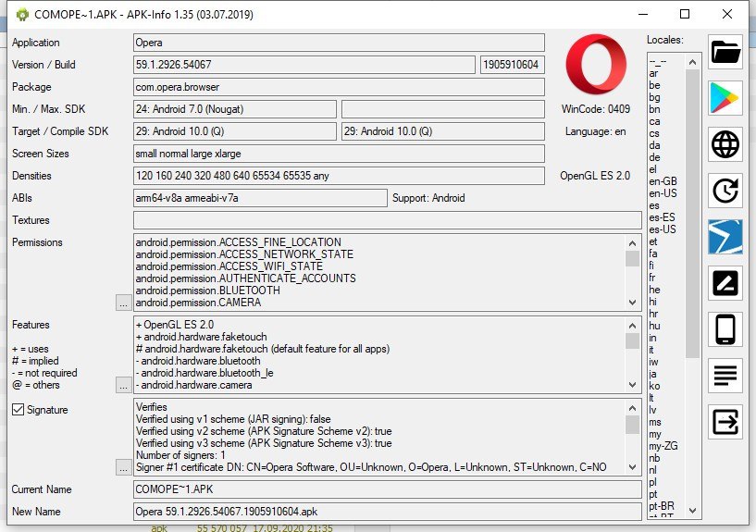This screenshot has height=532, width=756.
Task: Click the up arrow of Permissions scrollbar
Action: pyautogui.click(x=632, y=243)
